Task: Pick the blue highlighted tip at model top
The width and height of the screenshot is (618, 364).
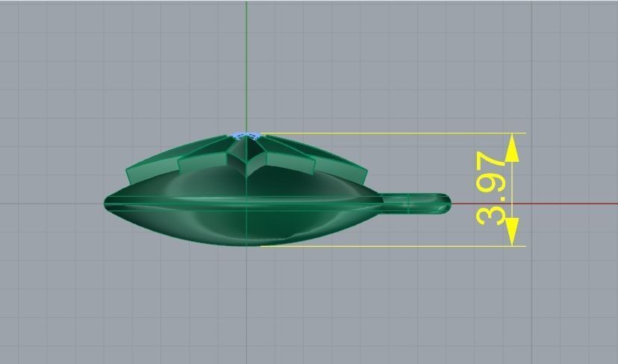Action: (245, 136)
